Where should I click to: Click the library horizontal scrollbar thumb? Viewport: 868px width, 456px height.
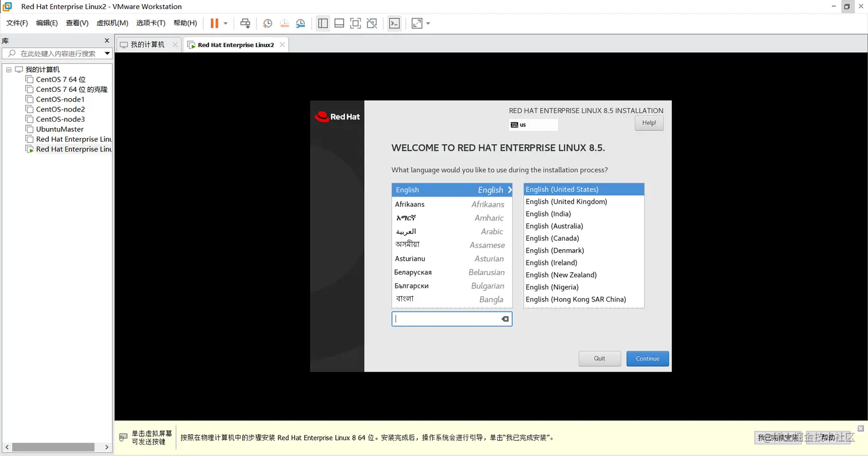click(53, 447)
